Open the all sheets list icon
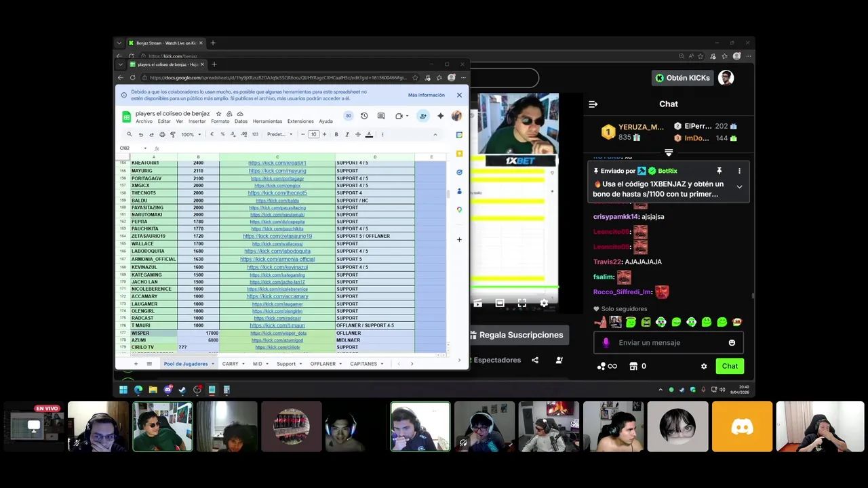 [149, 364]
